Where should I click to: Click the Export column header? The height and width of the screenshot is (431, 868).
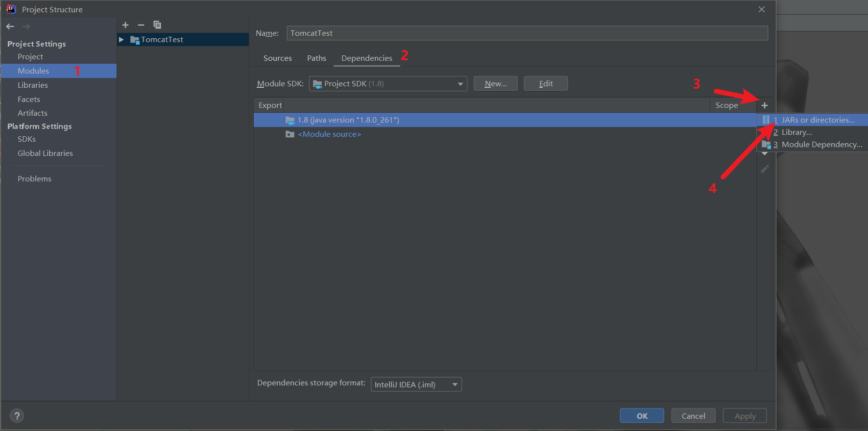[x=270, y=105]
